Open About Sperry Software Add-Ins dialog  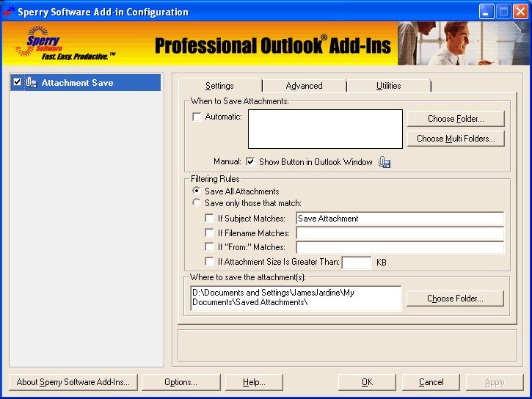click(x=73, y=382)
